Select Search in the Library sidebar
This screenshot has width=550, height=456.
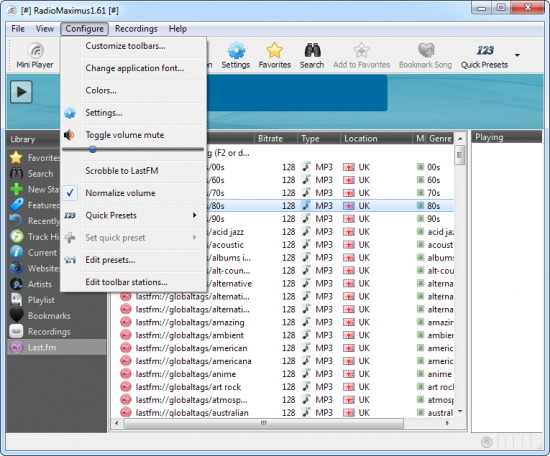coord(34,174)
